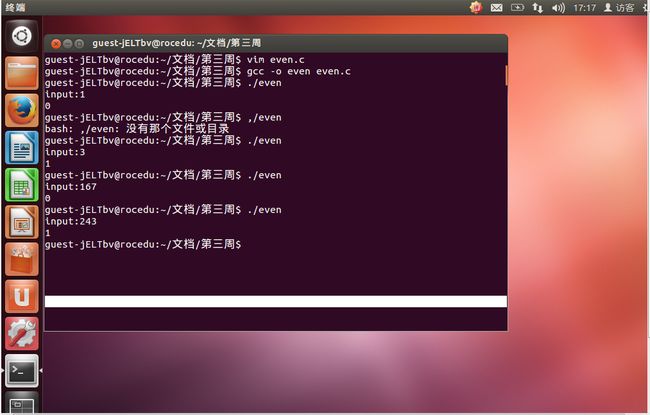The height and width of the screenshot is (415, 650).
Task: Open Ubuntu Software Center bag icon
Action: (22, 260)
